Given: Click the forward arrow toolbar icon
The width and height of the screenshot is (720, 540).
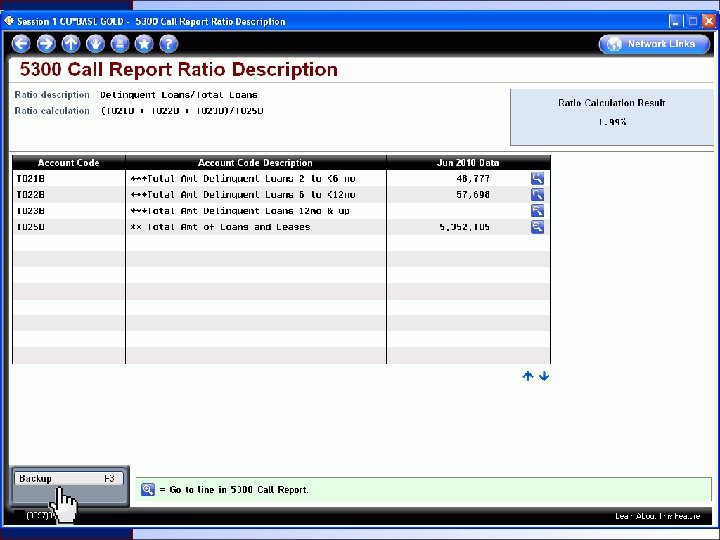Looking at the screenshot, I should point(46,44).
